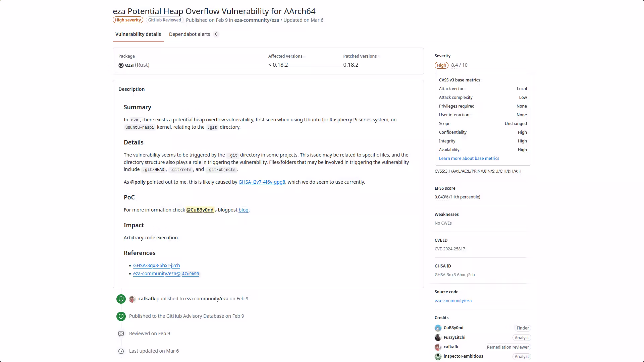
Task: Open the blog link in PoC section
Action: pos(244,210)
